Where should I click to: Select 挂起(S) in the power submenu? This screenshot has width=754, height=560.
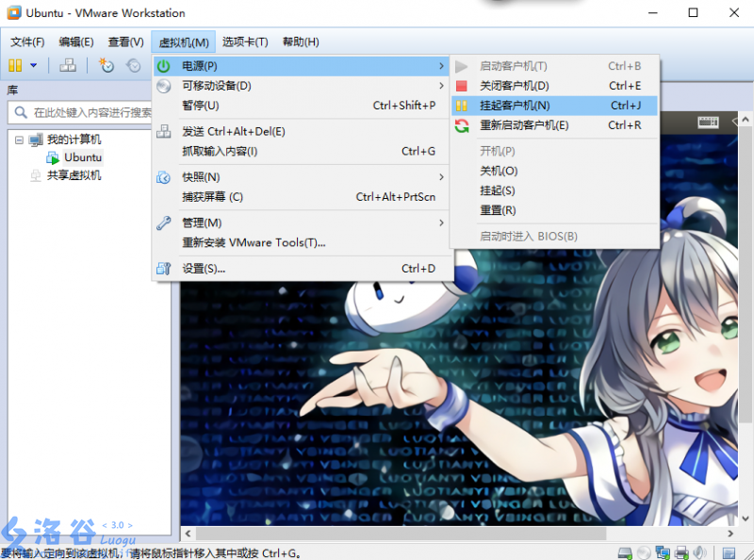554,190
